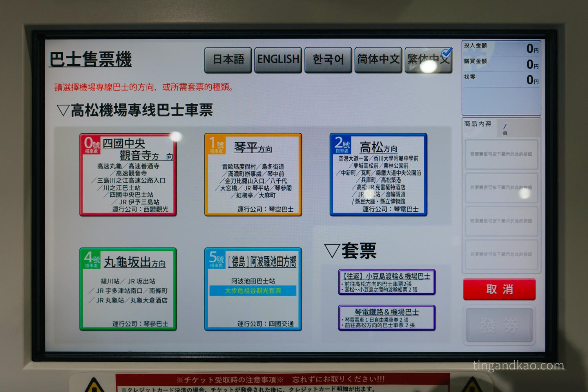588x392 pixels.
Task: Tap the second empty 商品內容 item slot
Action: coord(501,188)
